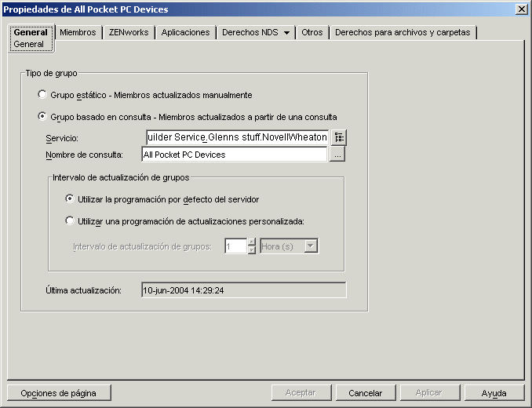532x408 pixels.
Task: Open the Hora (s) unit dropdown
Action: coord(311,246)
